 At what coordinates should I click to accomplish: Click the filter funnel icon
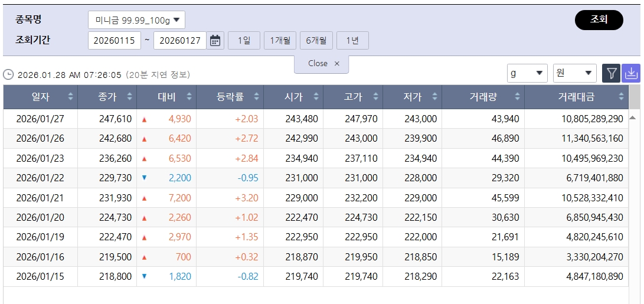click(612, 73)
